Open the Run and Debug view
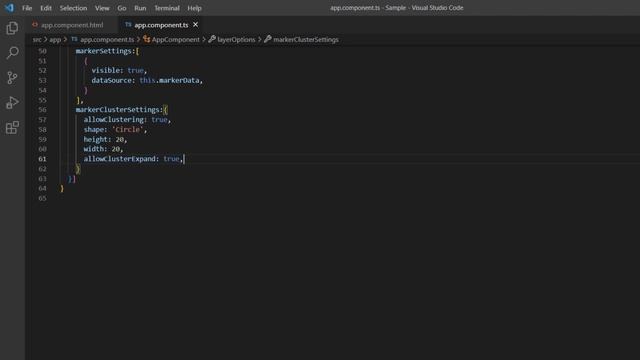Viewport: 640px width, 360px height. [x=12, y=102]
